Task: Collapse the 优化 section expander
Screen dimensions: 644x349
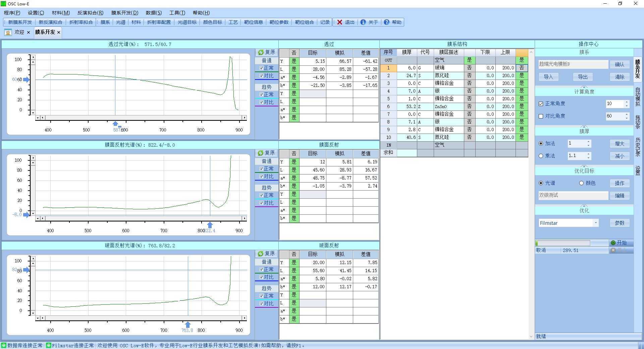Action: tap(584, 206)
